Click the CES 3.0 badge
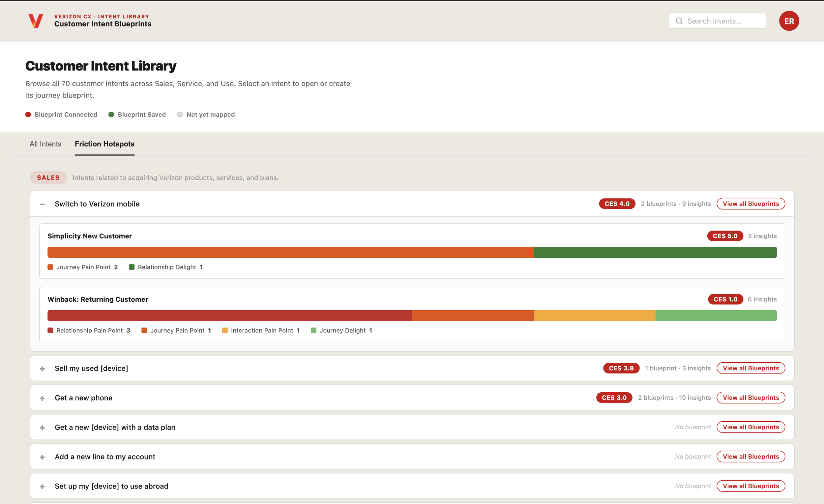Viewport: 824px width, 504px height. click(614, 398)
